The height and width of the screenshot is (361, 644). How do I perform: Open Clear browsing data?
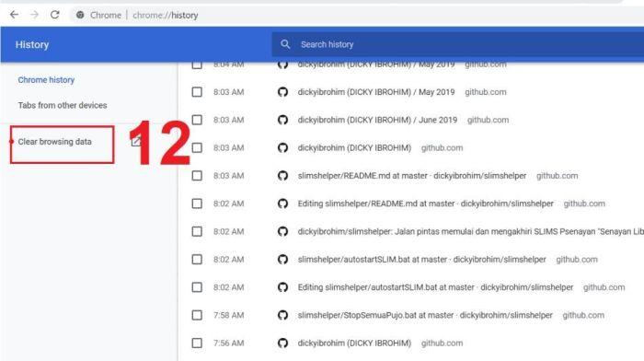coord(54,142)
